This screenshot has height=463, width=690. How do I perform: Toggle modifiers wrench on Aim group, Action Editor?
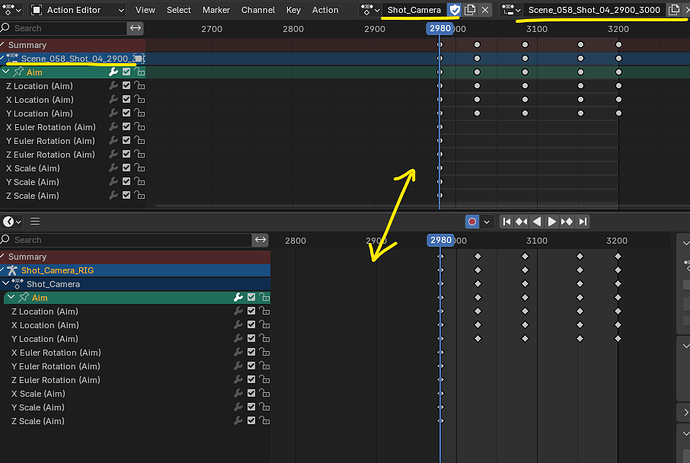tap(113, 72)
